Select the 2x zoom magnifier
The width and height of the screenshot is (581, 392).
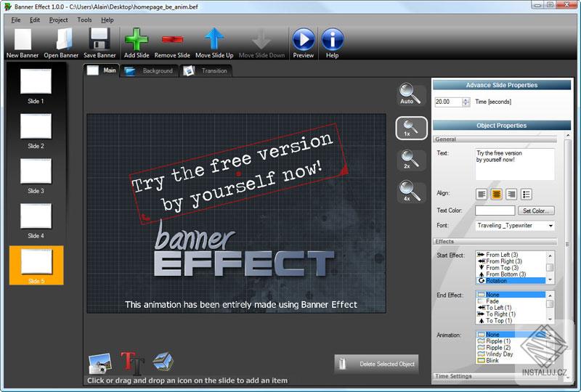click(x=410, y=160)
